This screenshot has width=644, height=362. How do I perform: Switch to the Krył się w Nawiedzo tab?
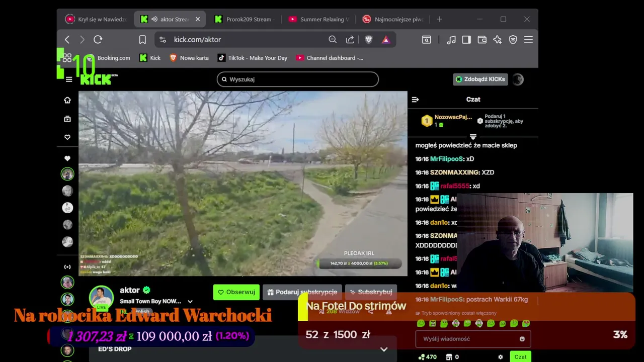click(96, 19)
